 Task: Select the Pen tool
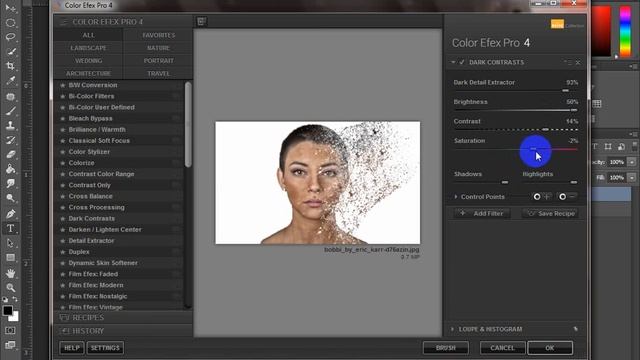(x=10, y=213)
